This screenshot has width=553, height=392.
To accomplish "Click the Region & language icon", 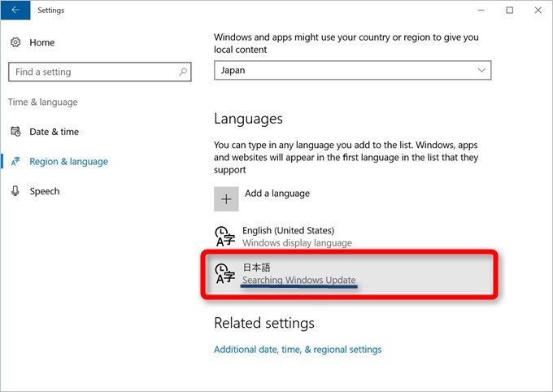I will pyautogui.click(x=15, y=162).
